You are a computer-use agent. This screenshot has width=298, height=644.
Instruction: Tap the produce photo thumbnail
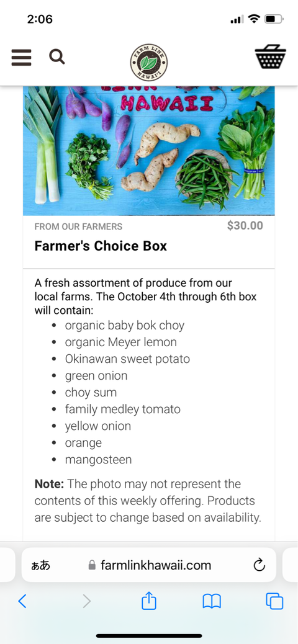tap(149, 151)
